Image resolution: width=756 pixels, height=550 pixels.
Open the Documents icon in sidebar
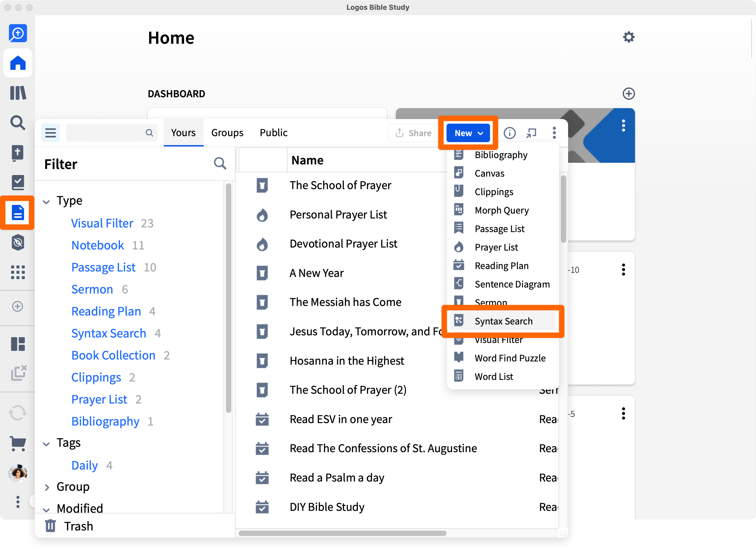point(18,212)
